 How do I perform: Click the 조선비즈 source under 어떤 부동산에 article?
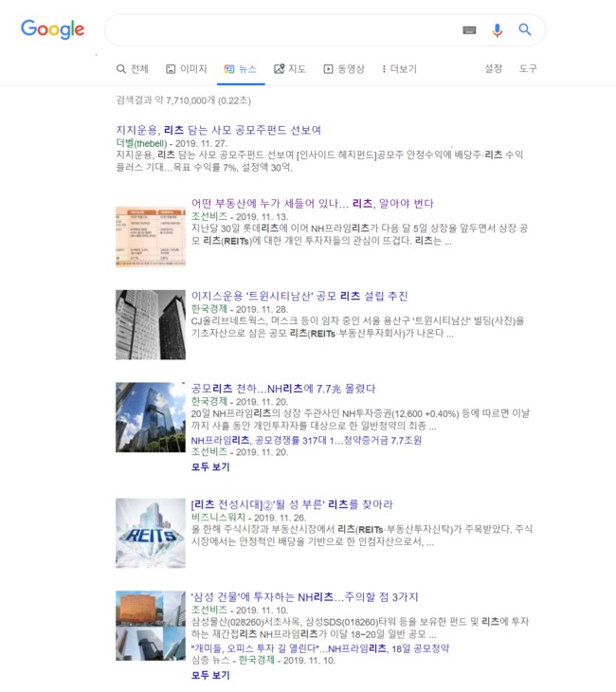coord(209,216)
